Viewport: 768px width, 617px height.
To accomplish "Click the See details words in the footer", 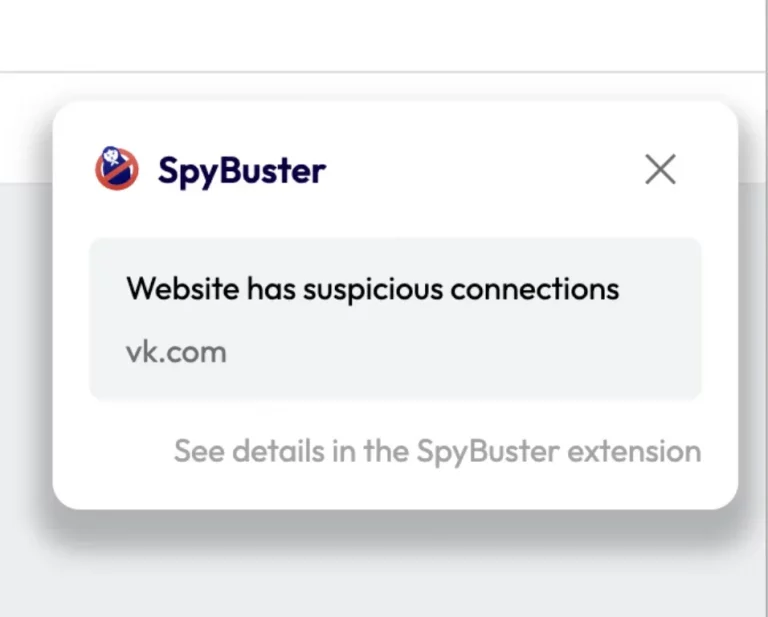I will [249, 451].
